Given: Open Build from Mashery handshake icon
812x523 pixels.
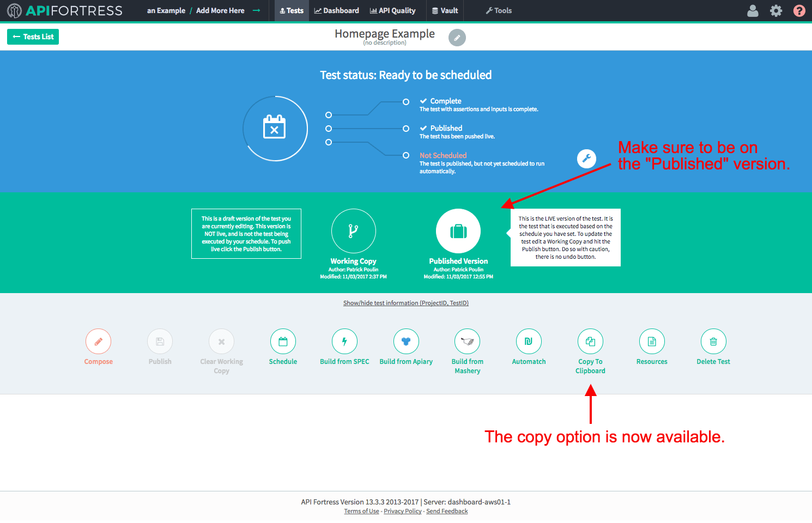Looking at the screenshot, I should point(467,342).
